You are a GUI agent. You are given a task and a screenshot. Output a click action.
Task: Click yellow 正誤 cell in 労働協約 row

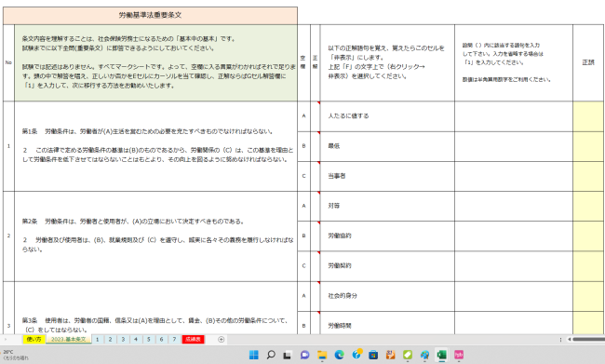(588, 236)
